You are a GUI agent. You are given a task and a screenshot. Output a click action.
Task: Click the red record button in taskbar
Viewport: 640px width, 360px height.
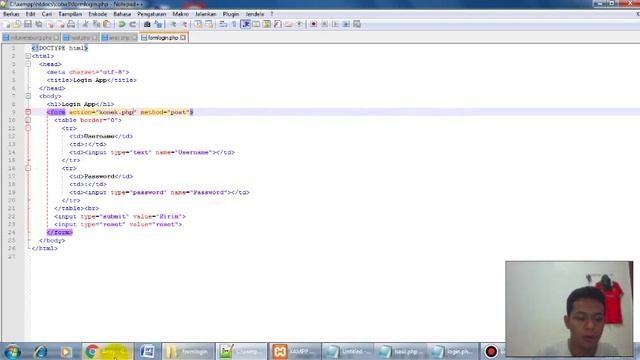[491, 351]
